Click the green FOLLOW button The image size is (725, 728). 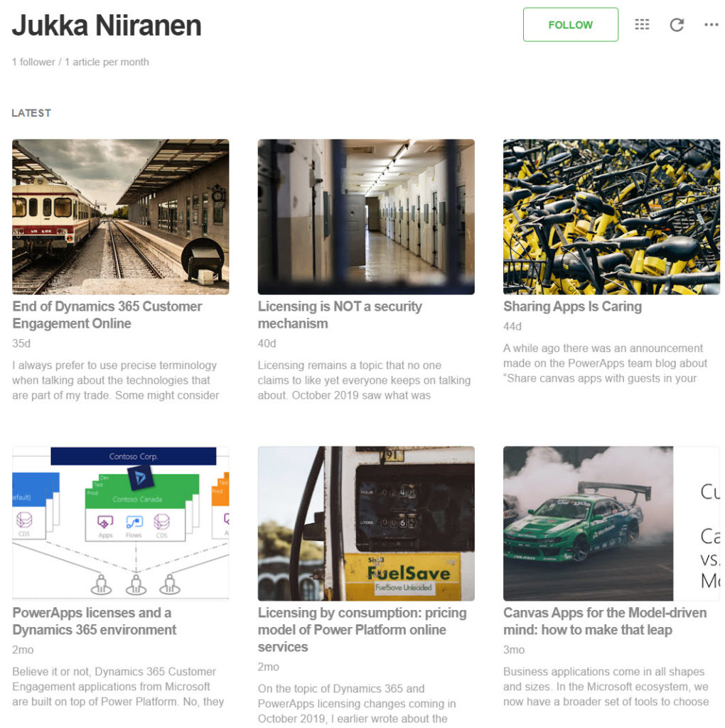(570, 25)
